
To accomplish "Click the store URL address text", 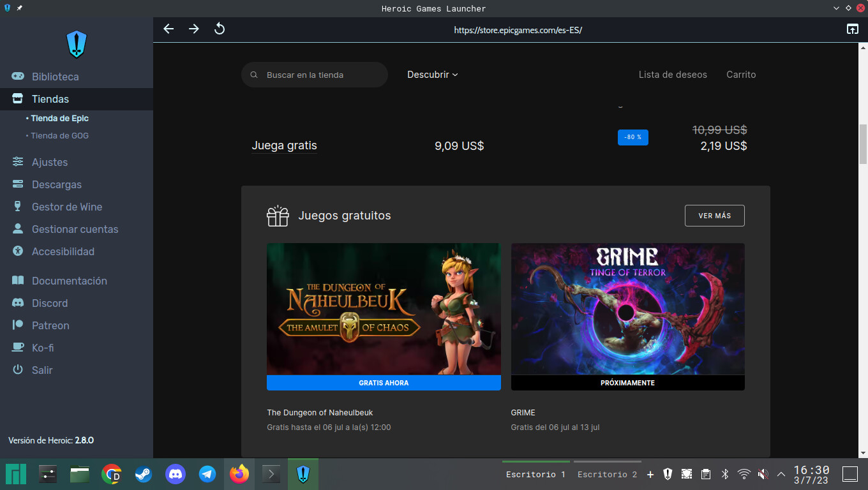I will click(x=518, y=30).
